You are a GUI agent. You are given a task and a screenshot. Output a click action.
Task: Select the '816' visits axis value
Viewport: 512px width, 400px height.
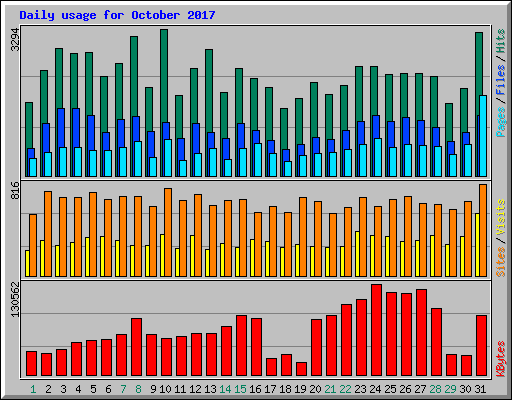(15, 190)
